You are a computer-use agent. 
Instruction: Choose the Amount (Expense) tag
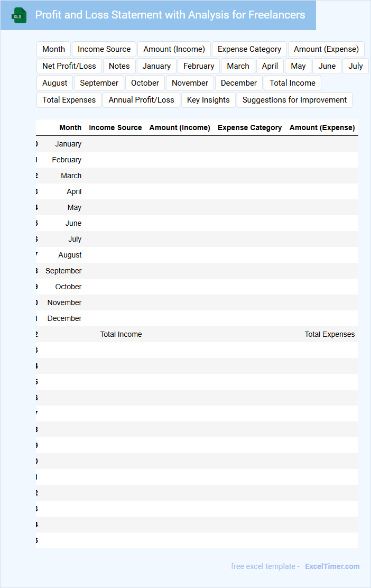click(x=327, y=49)
